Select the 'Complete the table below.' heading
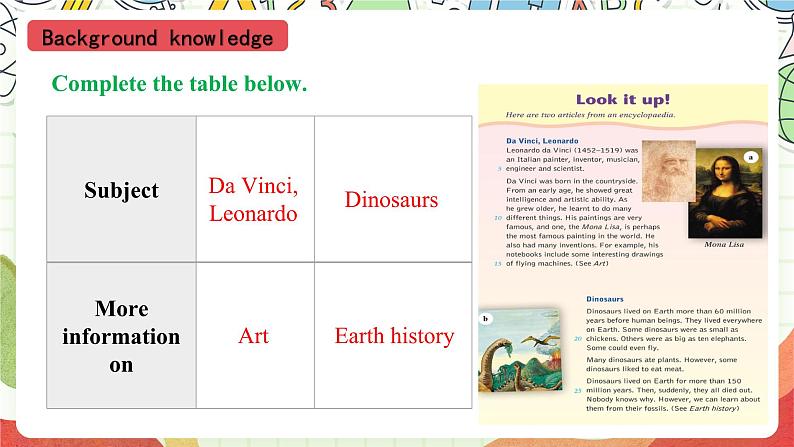This screenshot has height=447, width=794. [x=179, y=84]
